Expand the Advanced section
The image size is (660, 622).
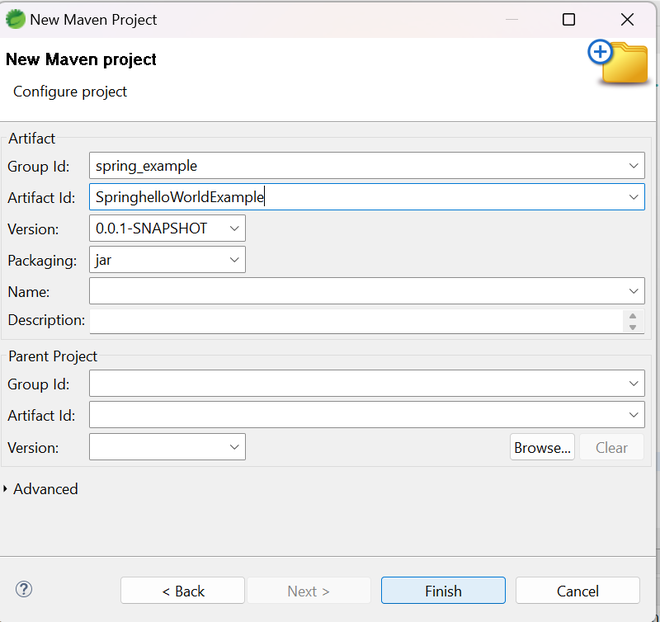5,489
